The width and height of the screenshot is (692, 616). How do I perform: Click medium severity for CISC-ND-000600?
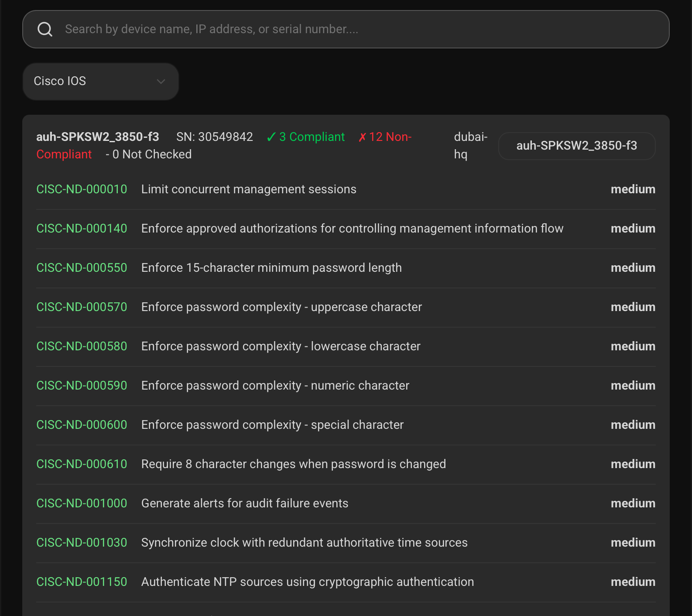pyautogui.click(x=633, y=425)
